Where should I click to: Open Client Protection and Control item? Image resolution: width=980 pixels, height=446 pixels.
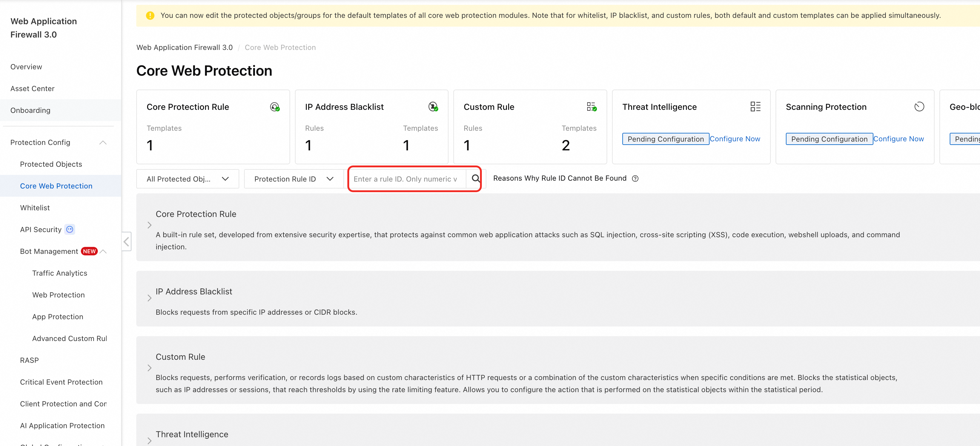(x=64, y=404)
